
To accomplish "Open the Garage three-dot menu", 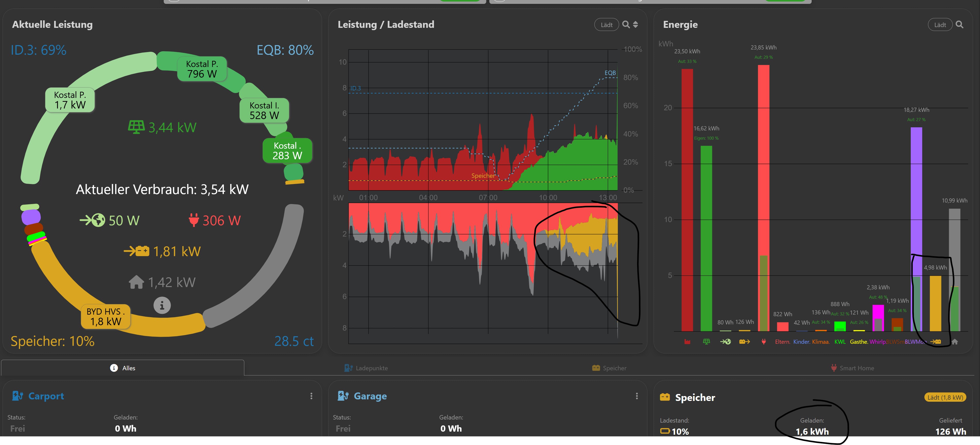I will tap(636, 396).
